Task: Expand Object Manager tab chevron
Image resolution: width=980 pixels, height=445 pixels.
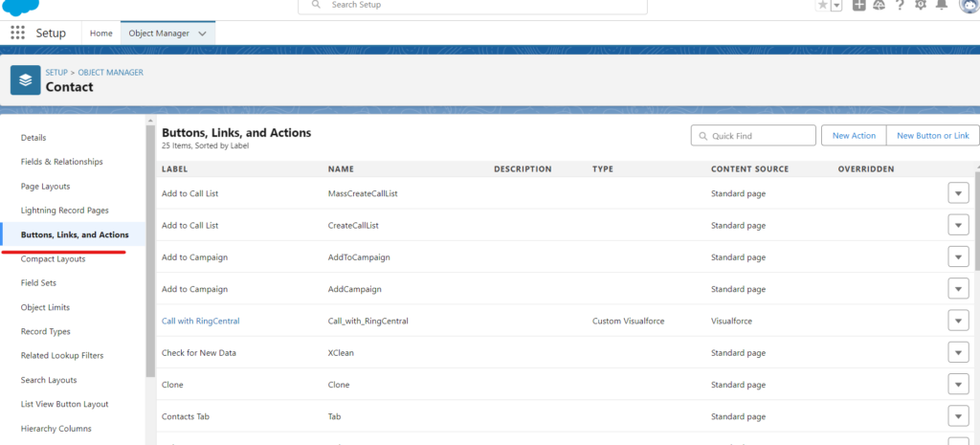Action: (202, 33)
